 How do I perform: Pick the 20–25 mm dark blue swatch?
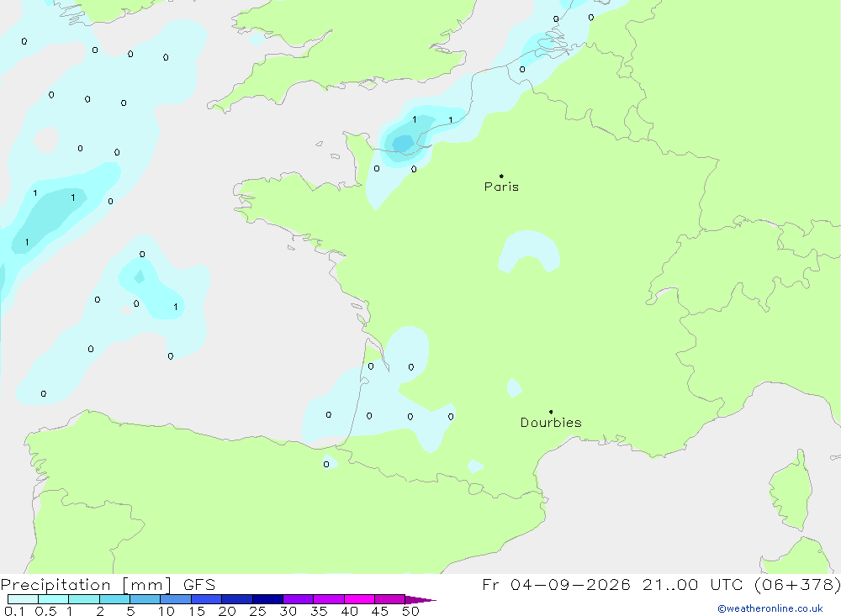pos(237,599)
